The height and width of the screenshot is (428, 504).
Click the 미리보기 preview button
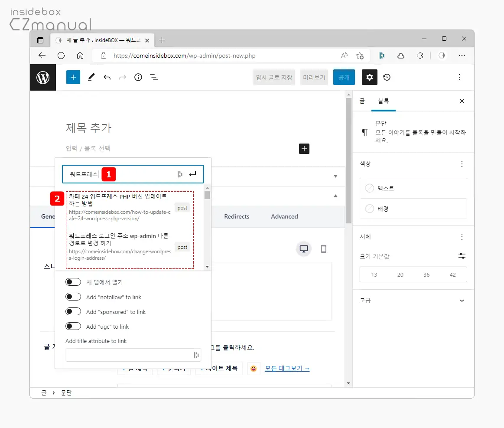coord(314,77)
